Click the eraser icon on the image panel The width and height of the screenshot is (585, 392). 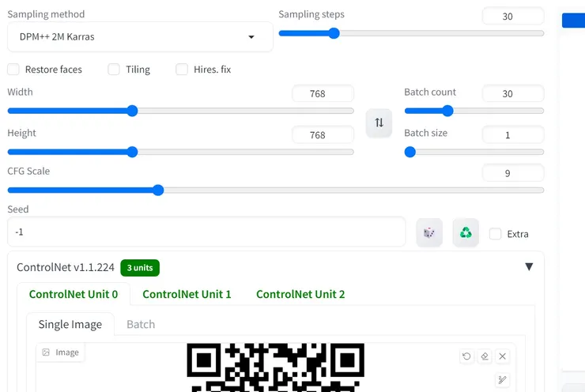tap(485, 356)
